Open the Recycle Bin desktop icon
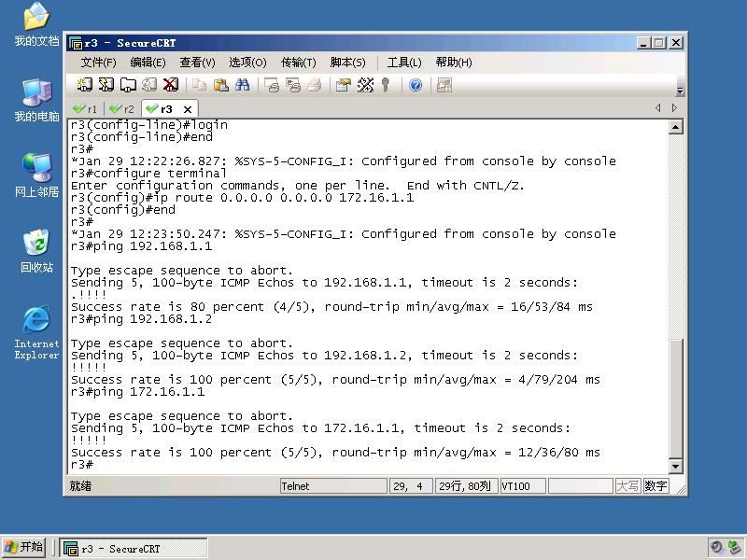This screenshot has height=560, width=747. (x=36, y=251)
